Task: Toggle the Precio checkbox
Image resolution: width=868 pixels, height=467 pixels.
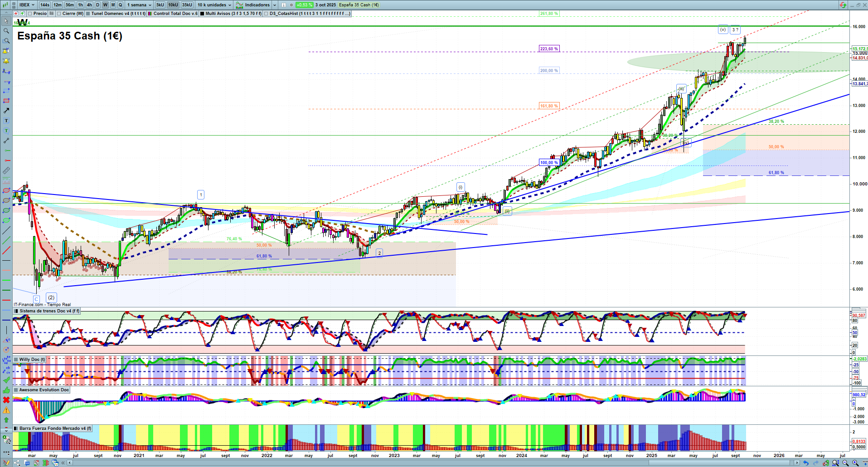Action: [30, 14]
